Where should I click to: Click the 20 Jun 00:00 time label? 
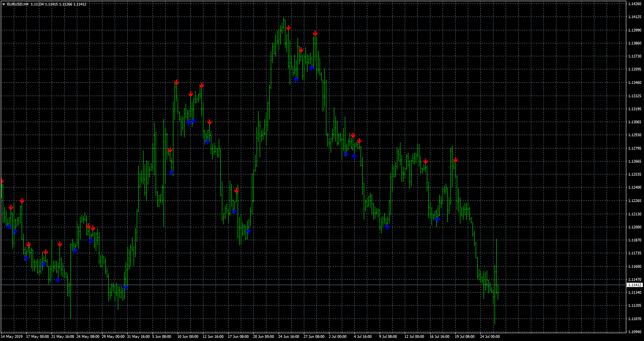pyautogui.click(x=264, y=336)
